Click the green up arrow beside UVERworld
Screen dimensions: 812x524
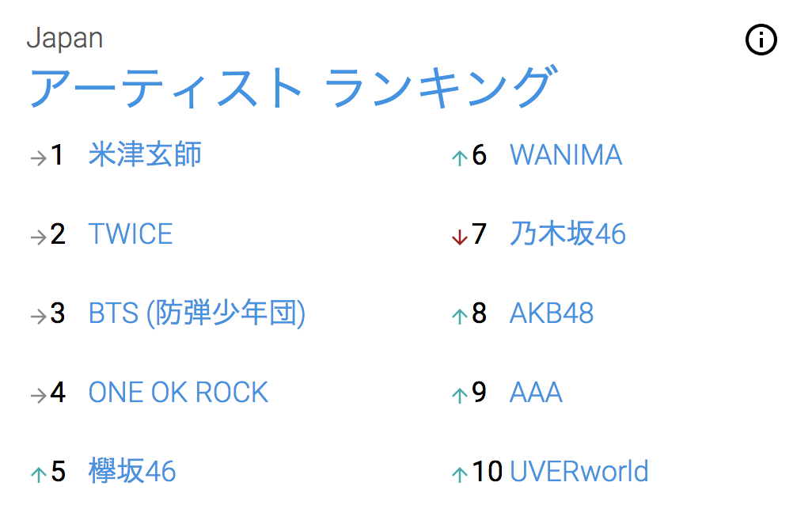click(459, 474)
